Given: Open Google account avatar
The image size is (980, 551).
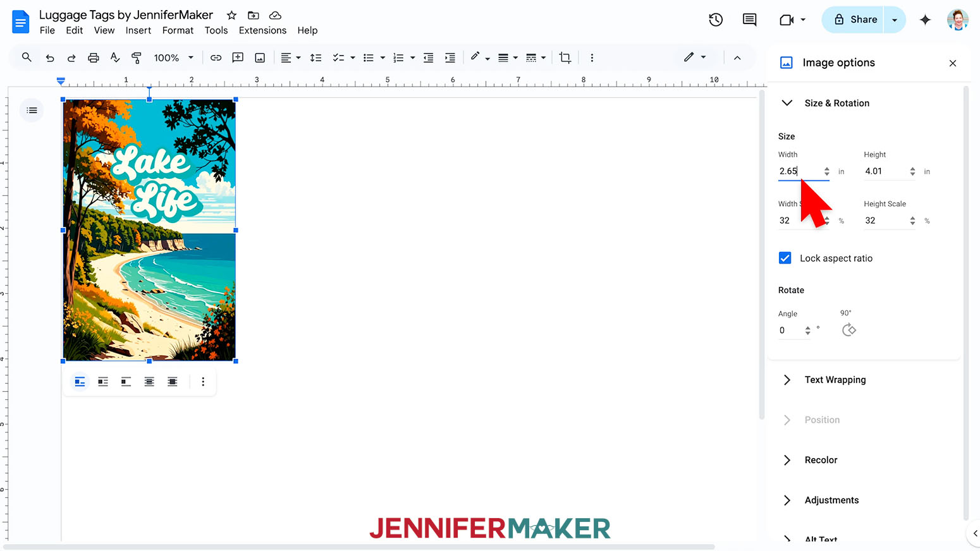Looking at the screenshot, I should click(x=958, y=20).
